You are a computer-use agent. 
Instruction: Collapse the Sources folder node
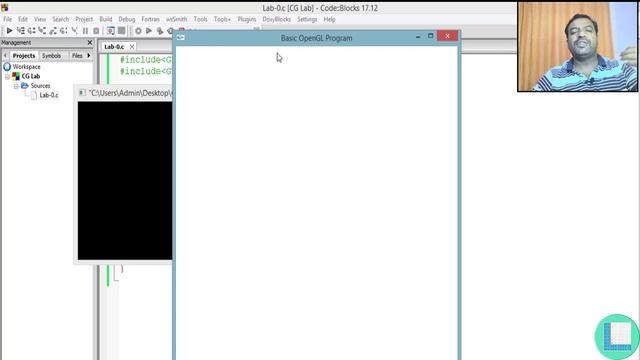pos(16,86)
